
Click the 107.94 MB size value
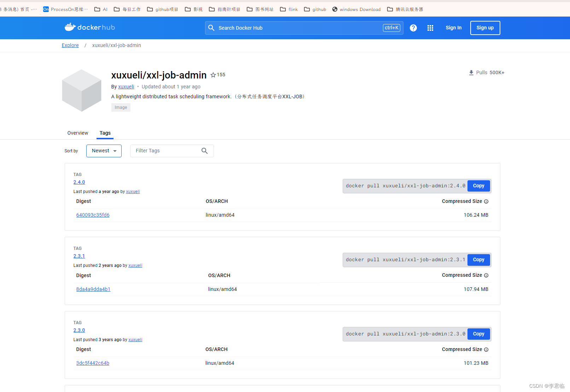[x=476, y=289]
